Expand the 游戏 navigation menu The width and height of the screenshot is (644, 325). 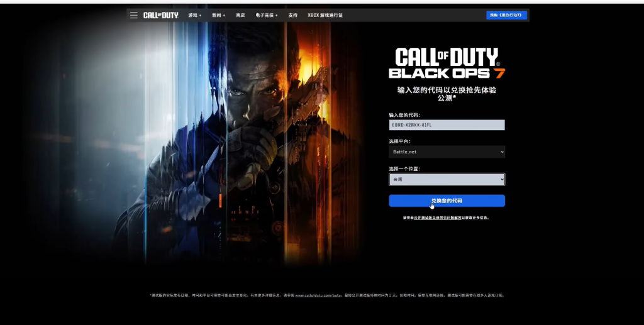[194, 15]
